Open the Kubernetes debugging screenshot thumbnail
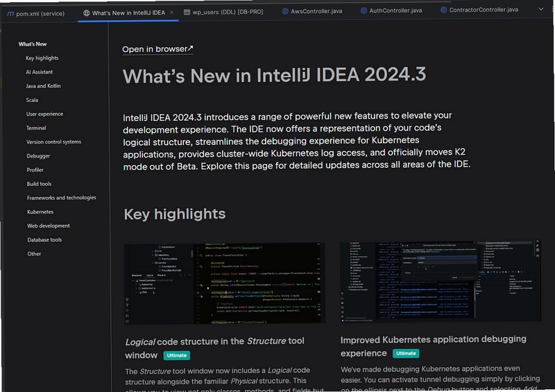 coord(441,282)
